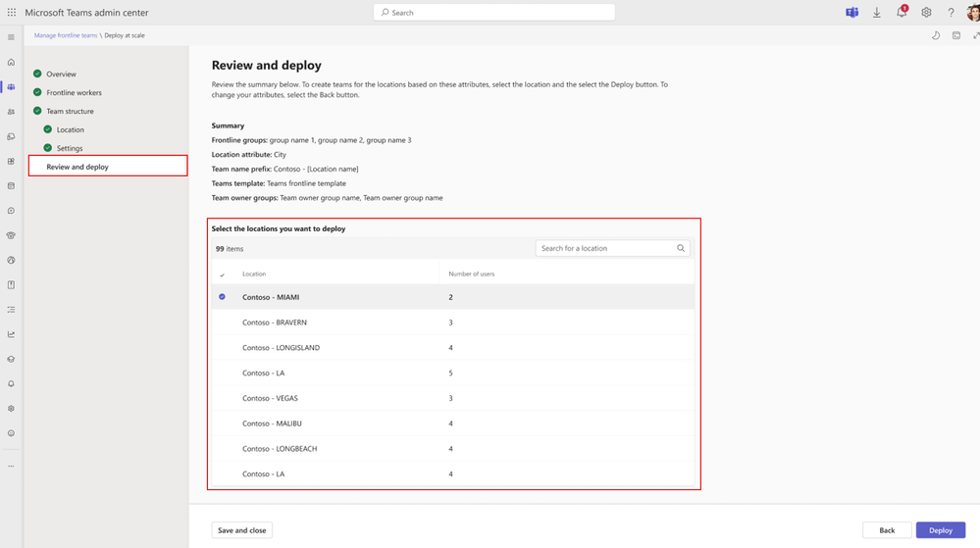Image resolution: width=980 pixels, height=548 pixels.
Task: Open the Teams devices sidebar icon
Action: point(11,136)
